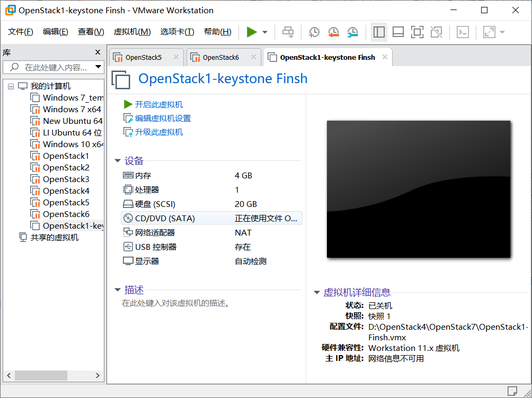Select the 网络适配器 NAT device row

coord(211,232)
